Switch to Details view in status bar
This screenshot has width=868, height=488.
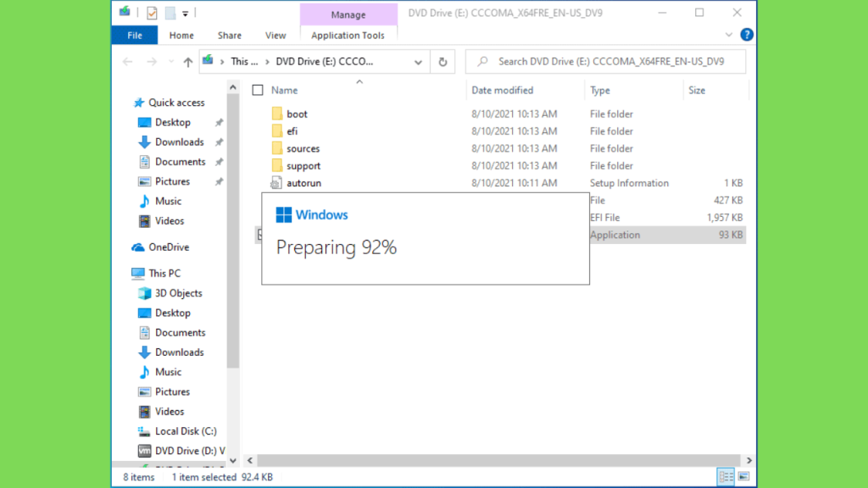[x=726, y=476]
